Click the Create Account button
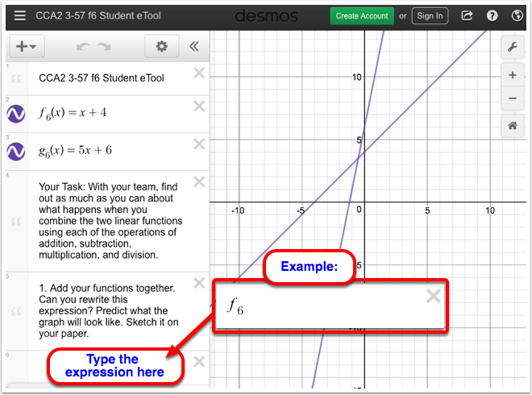The height and width of the screenshot is (395, 532). click(x=362, y=16)
